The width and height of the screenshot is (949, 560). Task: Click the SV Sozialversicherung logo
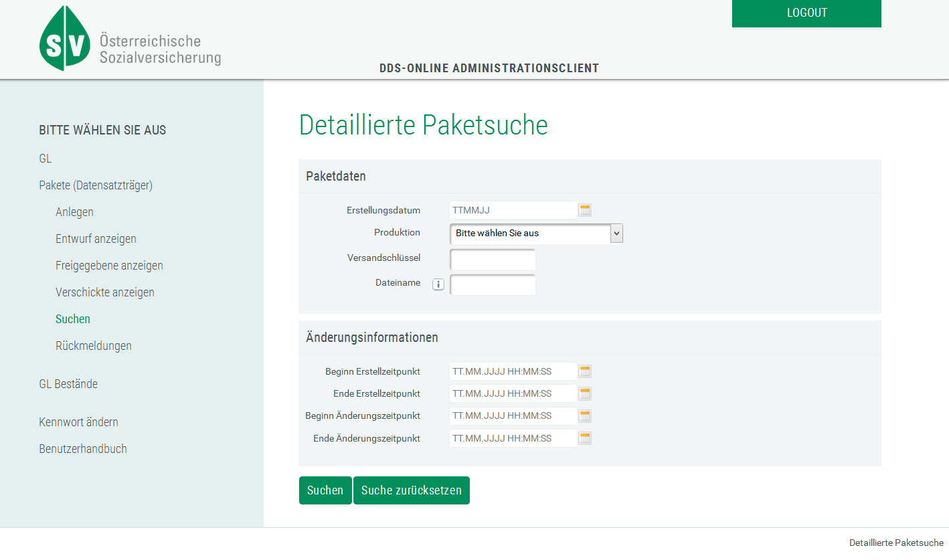pos(131,39)
